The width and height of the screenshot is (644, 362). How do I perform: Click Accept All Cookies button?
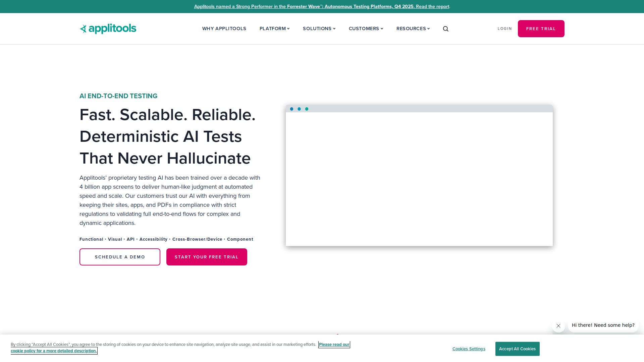point(517,349)
